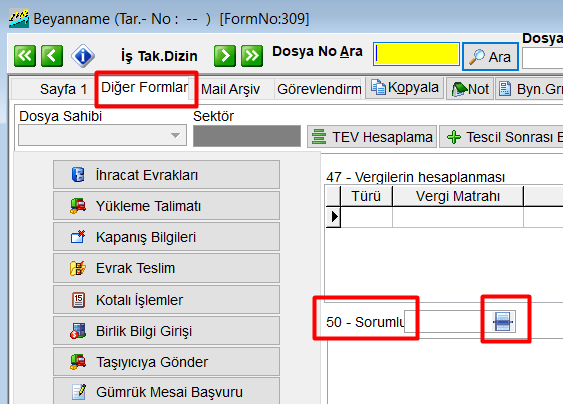
Task: Open Yükleme Talimatı form
Action: pos(166,205)
